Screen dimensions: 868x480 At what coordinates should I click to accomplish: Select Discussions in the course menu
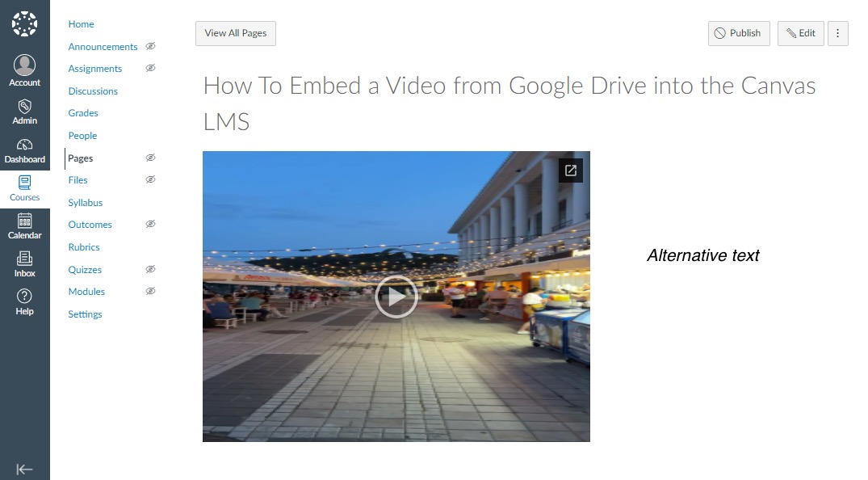[x=93, y=91]
